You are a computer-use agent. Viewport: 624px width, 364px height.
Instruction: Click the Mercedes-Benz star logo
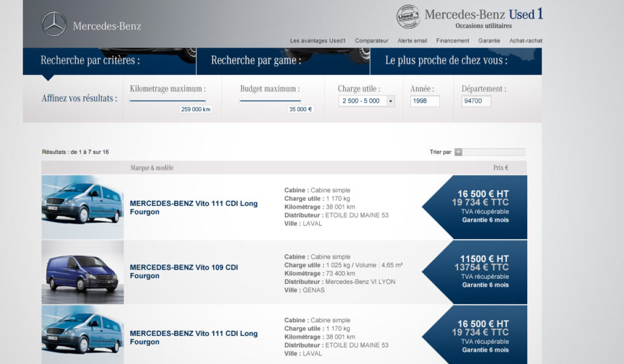(x=54, y=24)
